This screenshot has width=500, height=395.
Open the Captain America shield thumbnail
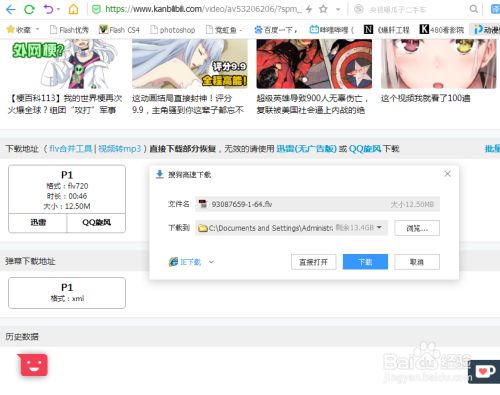(314, 64)
